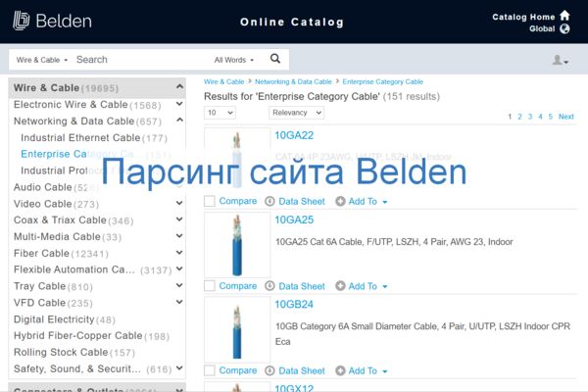Open the 10GA22 product link
588x392 pixels.
click(294, 135)
